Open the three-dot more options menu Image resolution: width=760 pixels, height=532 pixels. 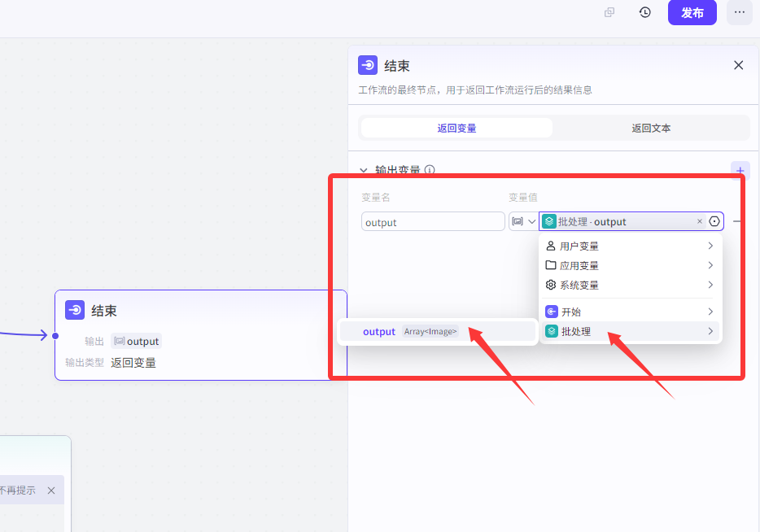[739, 12]
